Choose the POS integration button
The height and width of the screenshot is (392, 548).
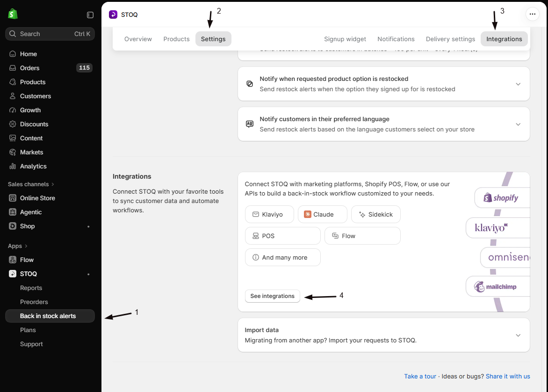(283, 236)
